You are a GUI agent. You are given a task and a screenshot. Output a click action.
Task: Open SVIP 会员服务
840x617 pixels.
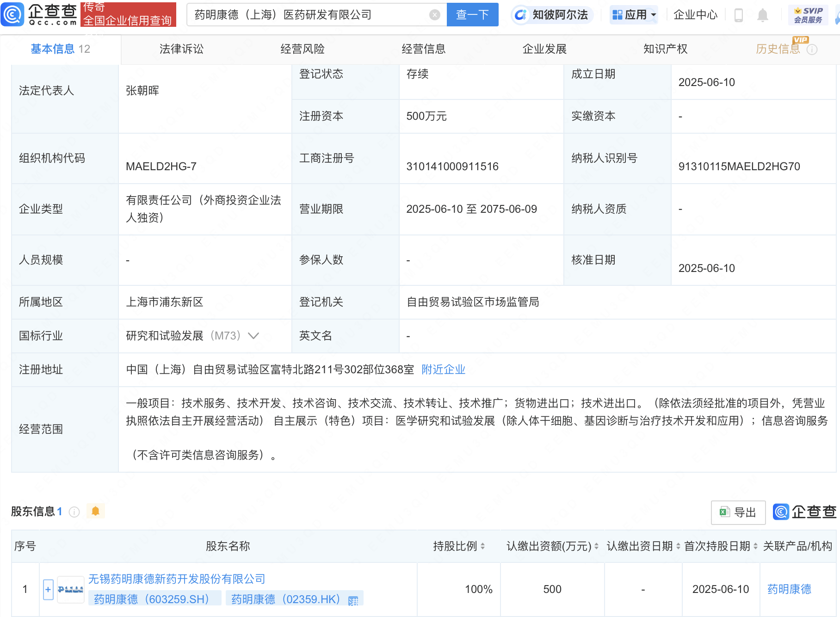point(807,14)
